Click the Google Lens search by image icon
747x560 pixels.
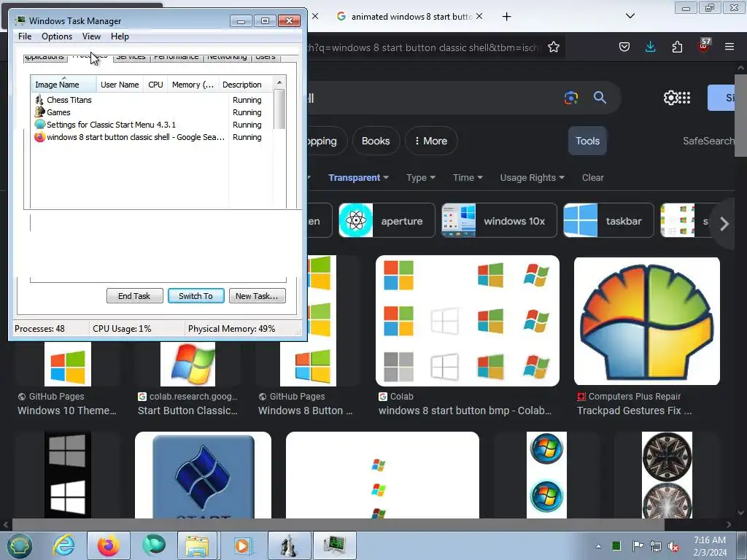(570, 98)
